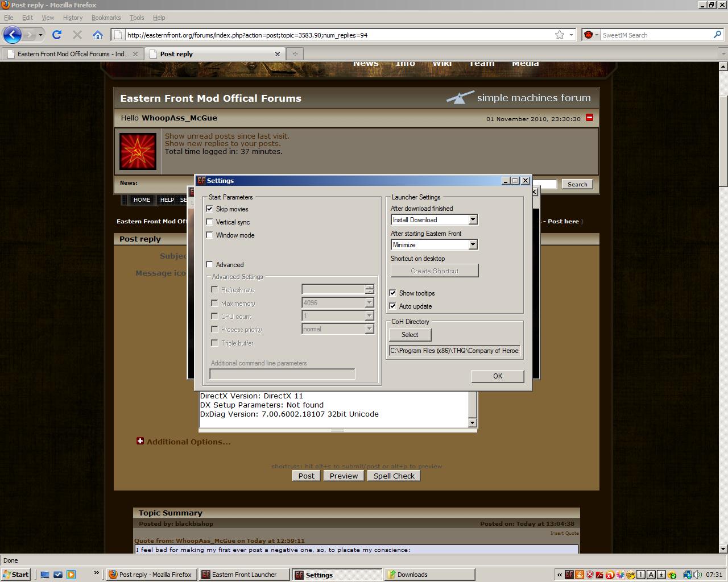Tick the disabled Triple buffer checkbox
Viewport: 728px width, 582px height.
click(214, 343)
